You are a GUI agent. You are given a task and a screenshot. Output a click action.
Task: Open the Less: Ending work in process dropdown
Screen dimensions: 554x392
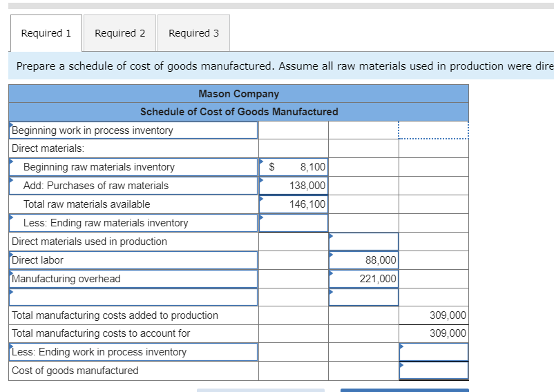134,352
